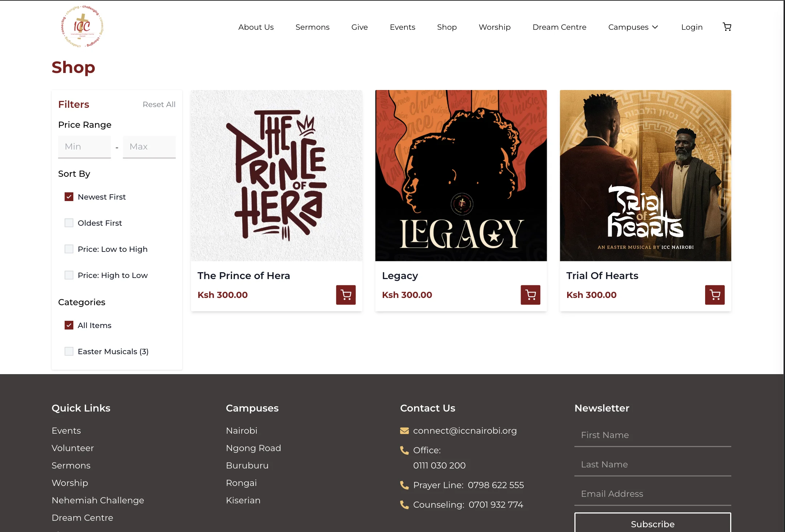
Task: Open the footer Worship quick link
Action: pyautogui.click(x=70, y=483)
